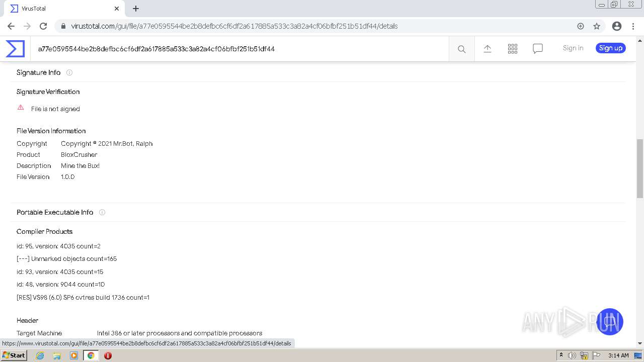The image size is (644, 362).
Task: Open the apps grid icon
Action: 513,48
